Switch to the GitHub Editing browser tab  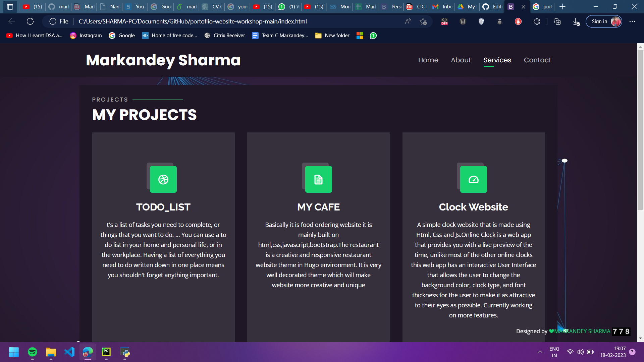pos(492,7)
